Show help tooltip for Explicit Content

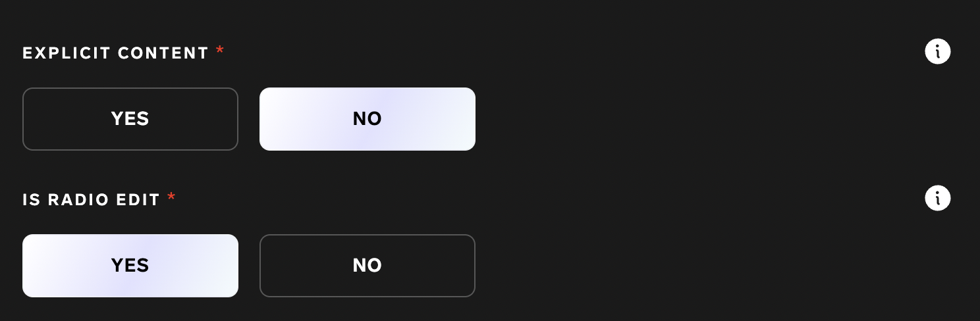[x=938, y=51]
